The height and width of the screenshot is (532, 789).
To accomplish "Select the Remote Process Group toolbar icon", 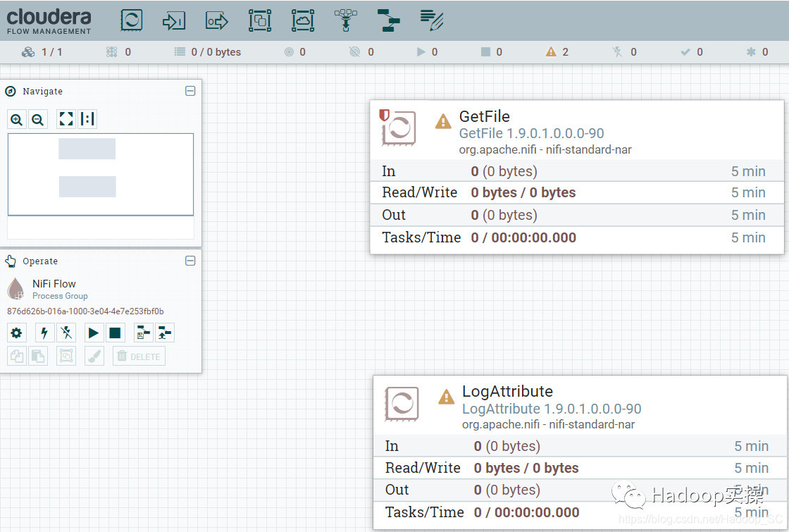I will (303, 20).
